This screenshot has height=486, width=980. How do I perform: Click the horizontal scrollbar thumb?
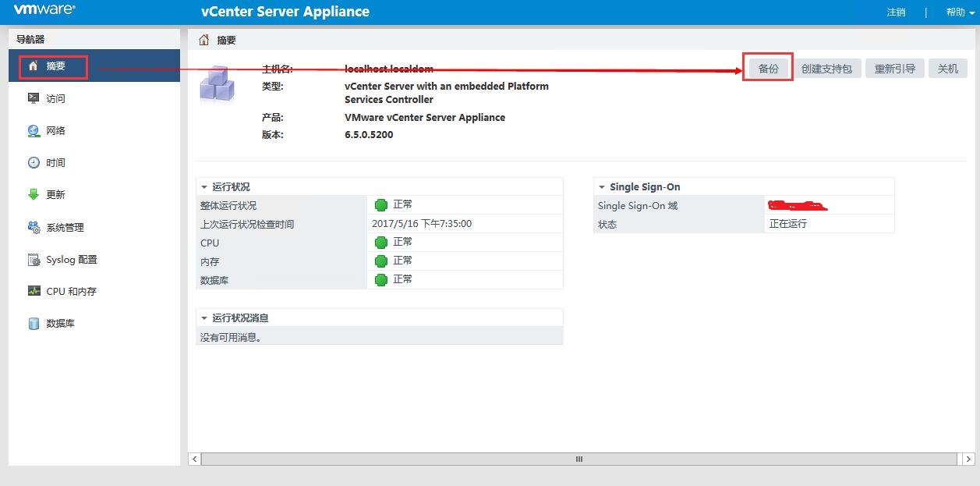pos(579,459)
